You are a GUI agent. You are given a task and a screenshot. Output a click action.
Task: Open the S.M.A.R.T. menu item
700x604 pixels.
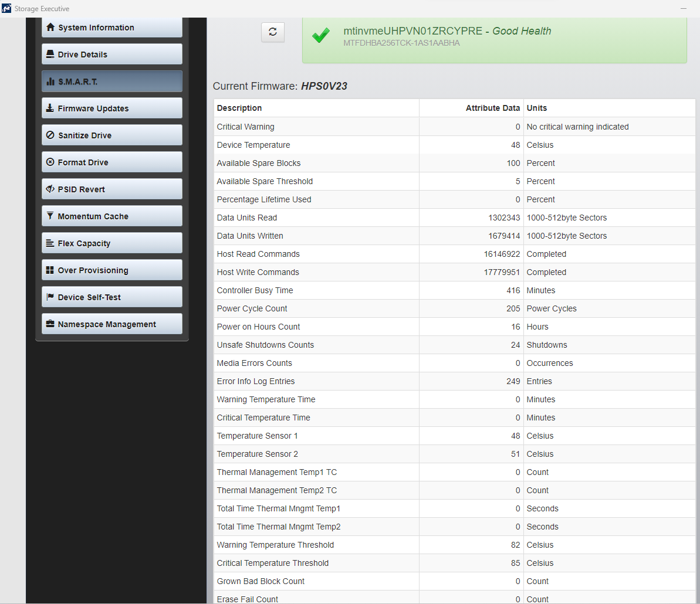111,82
